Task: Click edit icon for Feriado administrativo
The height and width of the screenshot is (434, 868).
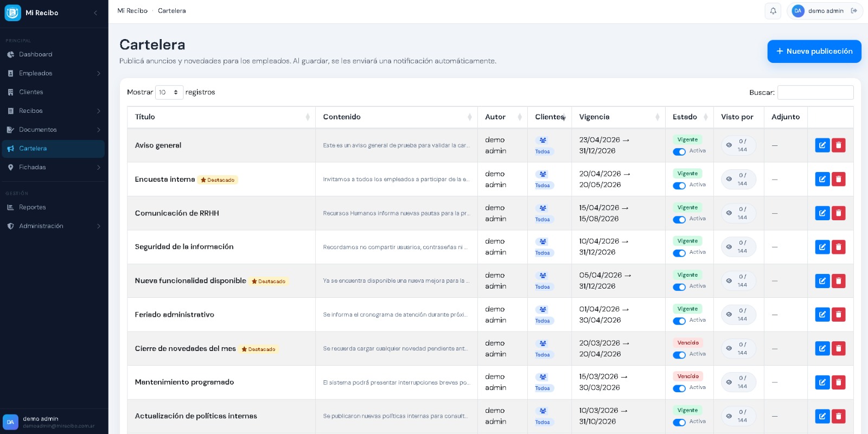Action: [x=822, y=315]
